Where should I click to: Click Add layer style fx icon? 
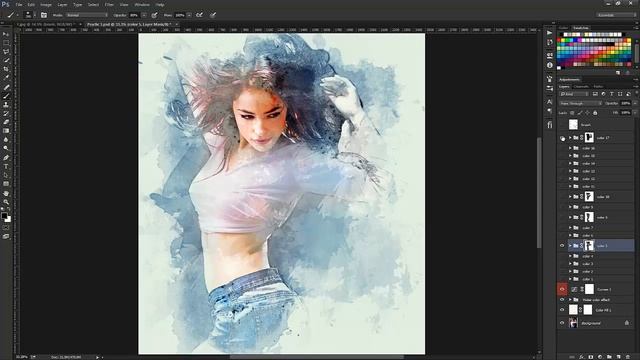pos(581,357)
